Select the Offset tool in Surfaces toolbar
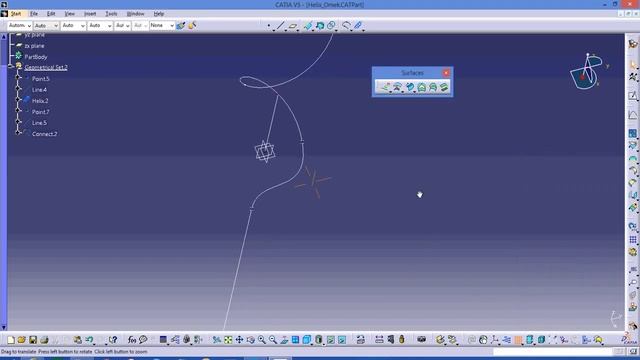 [x=397, y=87]
